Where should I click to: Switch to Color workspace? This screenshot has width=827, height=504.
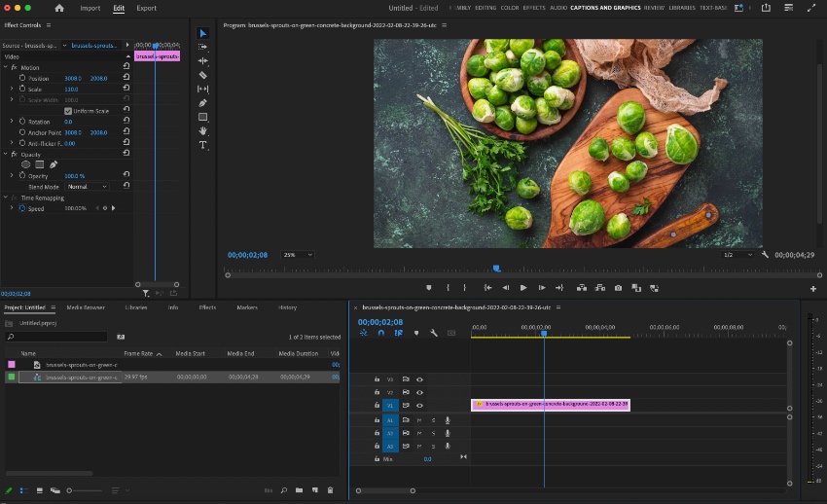tap(510, 8)
